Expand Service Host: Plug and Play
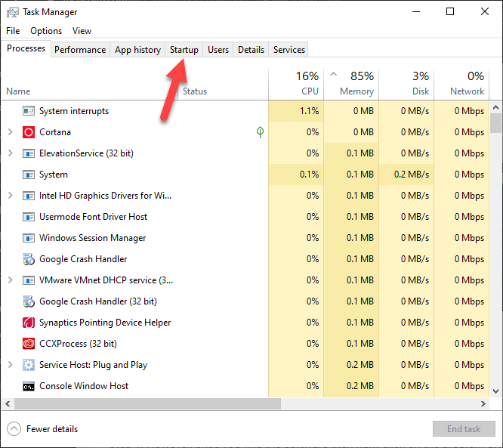This screenshot has height=448, width=503. [10, 365]
